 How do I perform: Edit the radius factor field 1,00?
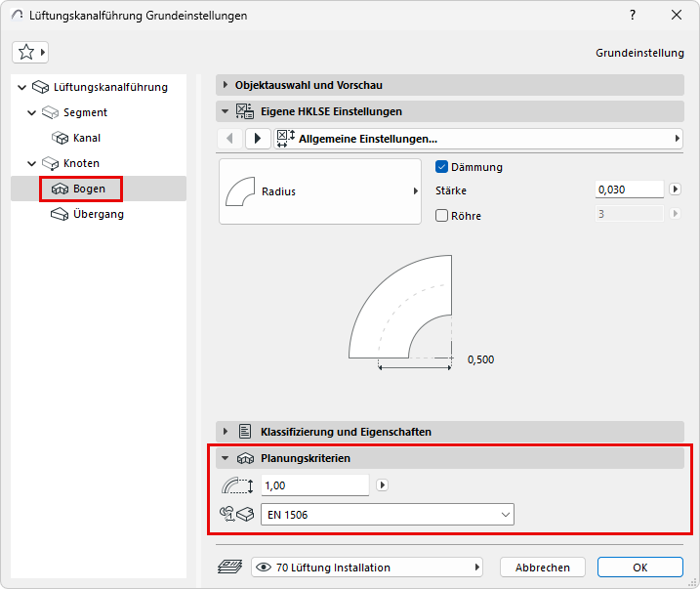315,485
